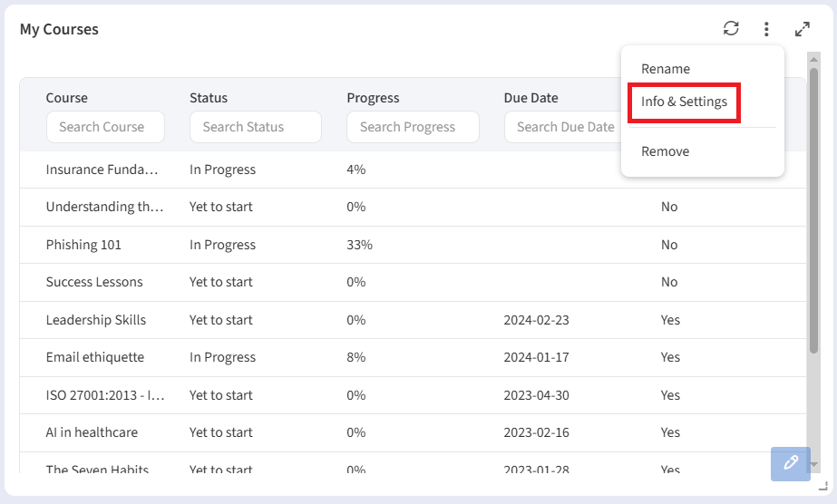The height and width of the screenshot is (504, 837).
Task: Click the Progress column header
Action: point(373,98)
